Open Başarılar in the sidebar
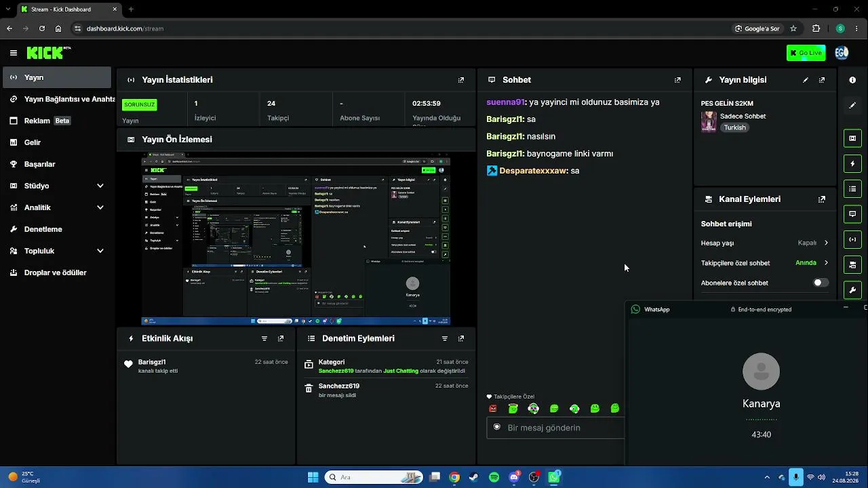The height and width of the screenshot is (488, 868). 57,164
